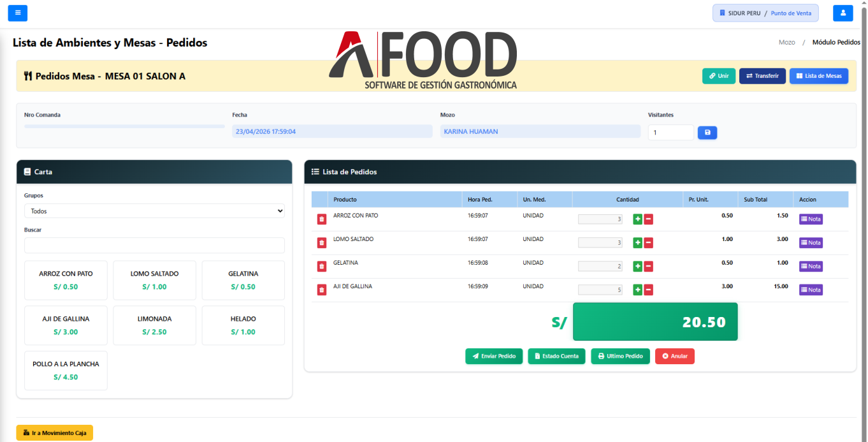Increase ARROZ CON PATO quantity
Screen dimensions: 868x442
(x=637, y=219)
